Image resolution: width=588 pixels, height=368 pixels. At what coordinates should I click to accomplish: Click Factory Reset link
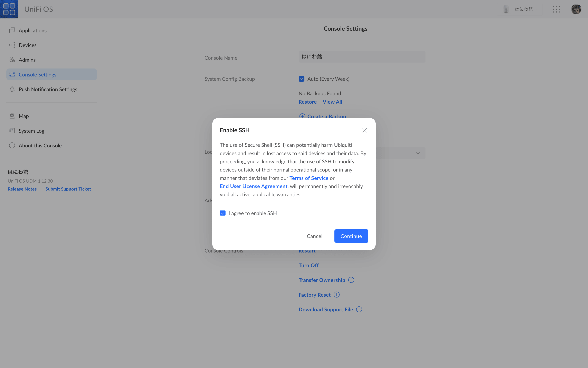coord(314,295)
